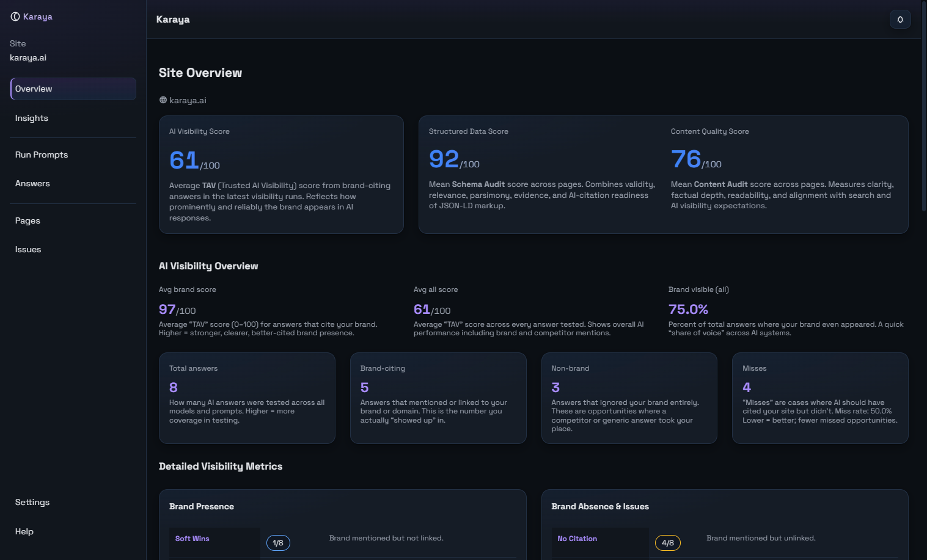Click the Content Quality Score value 76
Screen dimensions: 927x560
pos(686,159)
